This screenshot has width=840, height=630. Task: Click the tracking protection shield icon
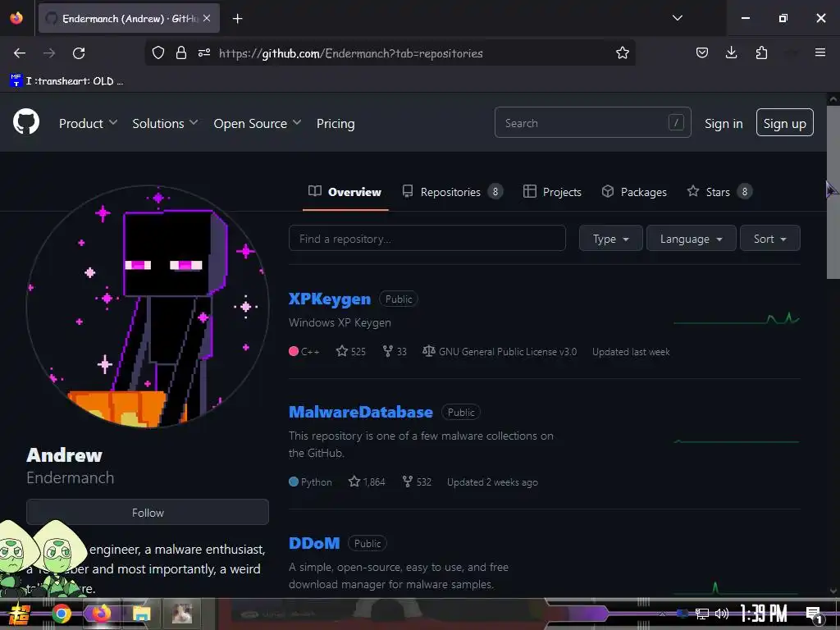(x=158, y=53)
